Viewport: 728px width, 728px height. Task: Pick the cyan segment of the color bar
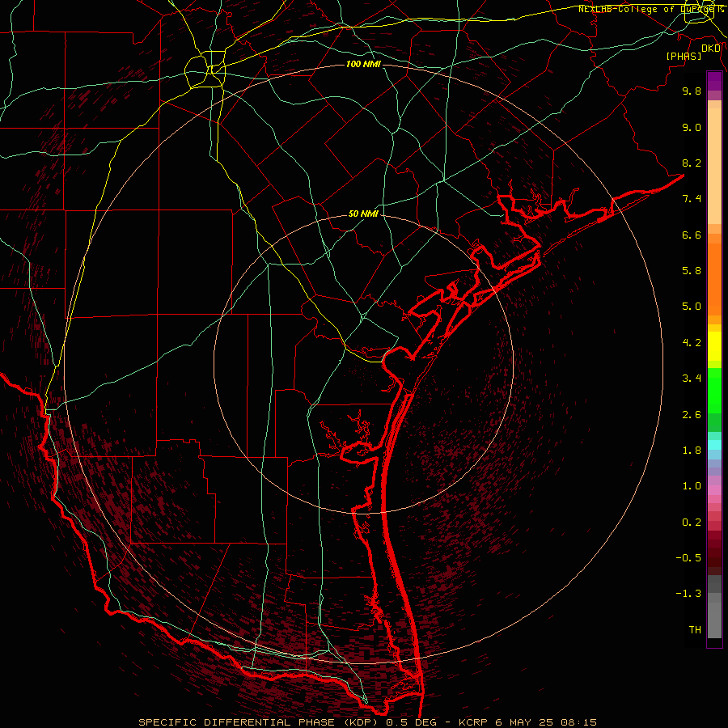click(x=714, y=445)
